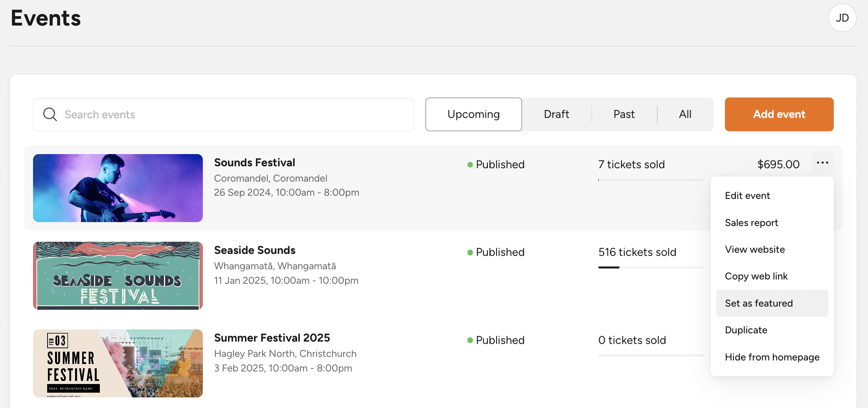Select View website menu option
The image size is (868, 408).
click(x=755, y=250)
